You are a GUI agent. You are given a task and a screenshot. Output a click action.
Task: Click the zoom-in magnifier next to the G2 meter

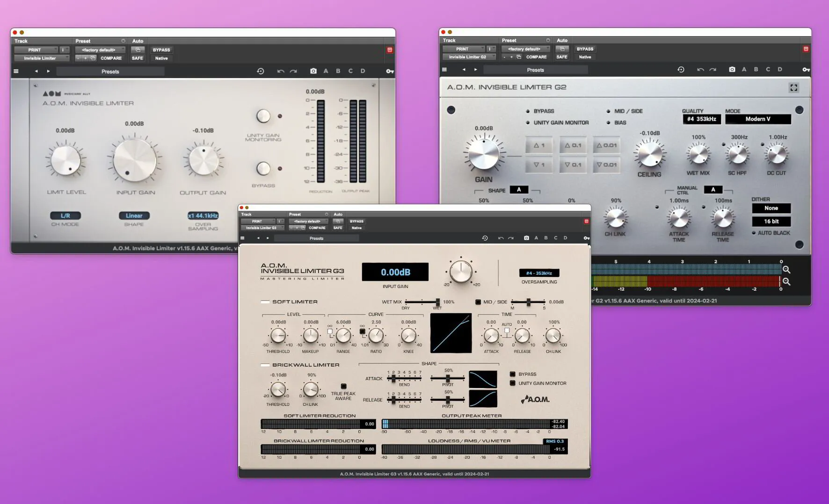coord(786,270)
